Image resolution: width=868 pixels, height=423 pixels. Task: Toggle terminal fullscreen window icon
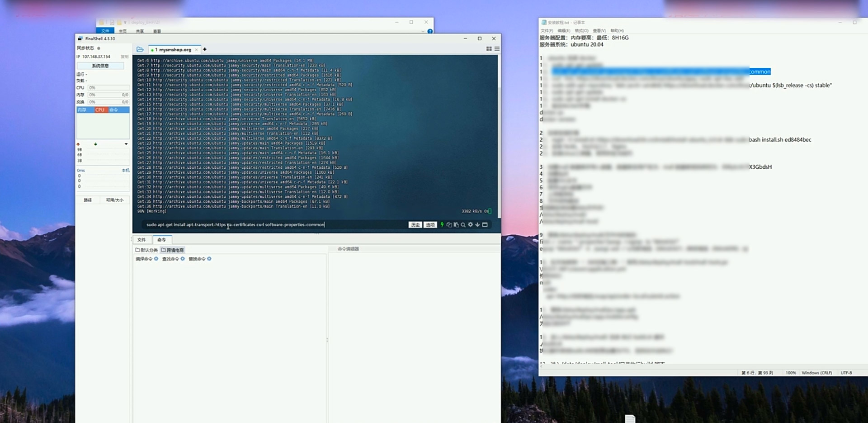[485, 225]
